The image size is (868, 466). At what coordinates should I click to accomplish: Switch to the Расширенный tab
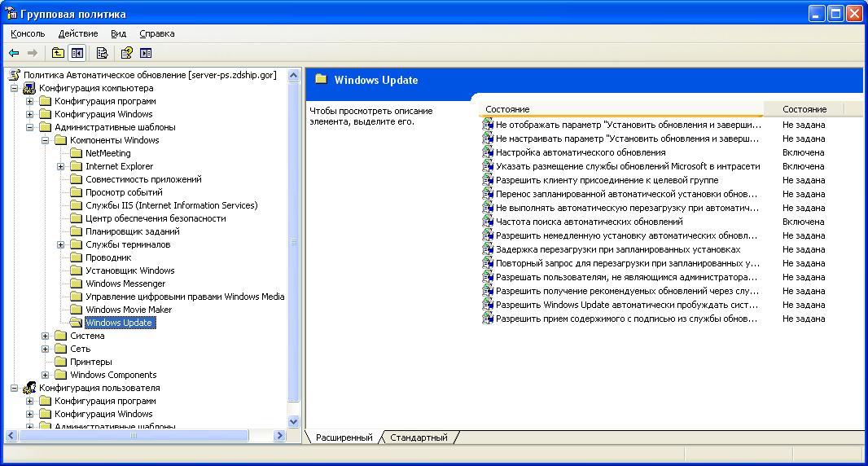[344, 437]
